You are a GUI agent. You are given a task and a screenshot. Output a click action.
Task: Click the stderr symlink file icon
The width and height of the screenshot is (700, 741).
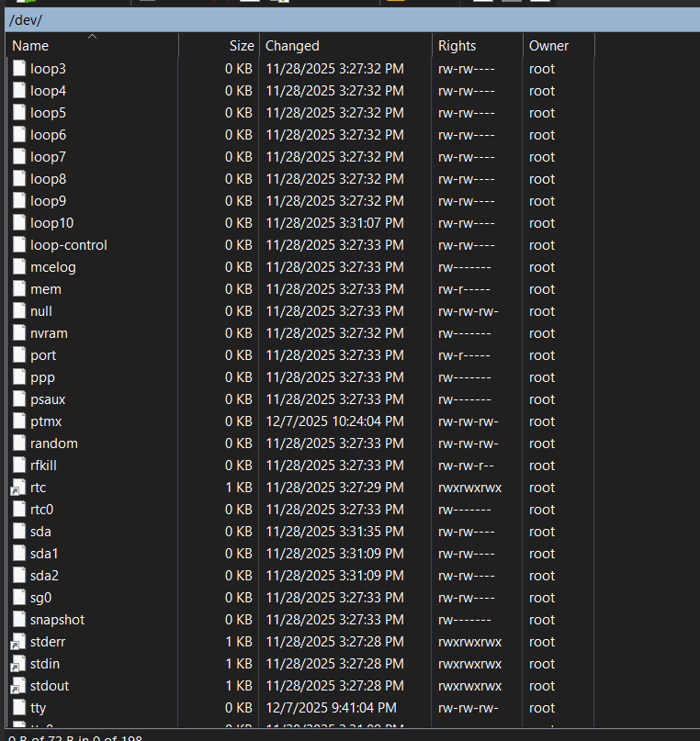click(19, 642)
